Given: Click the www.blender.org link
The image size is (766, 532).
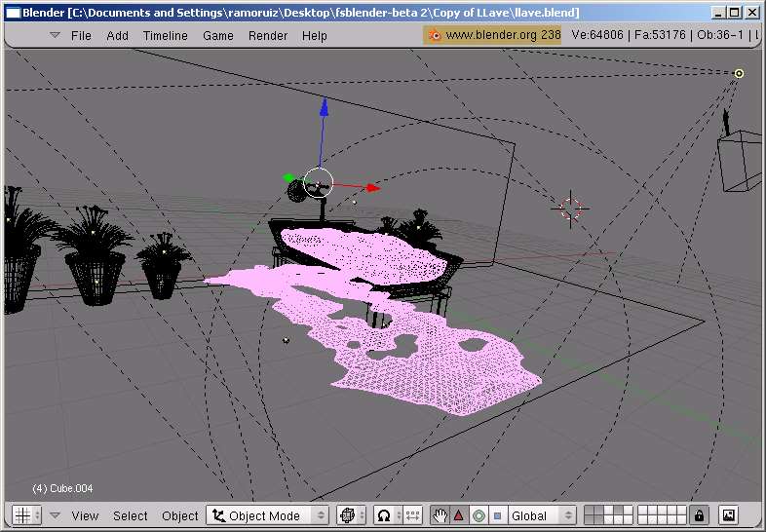Looking at the screenshot, I should (x=492, y=35).
